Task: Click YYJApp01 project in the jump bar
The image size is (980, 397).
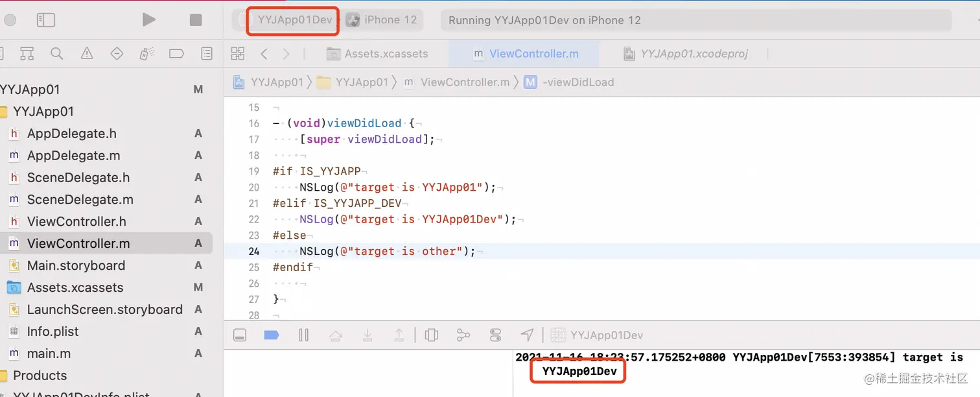Action: click(268, 82)
